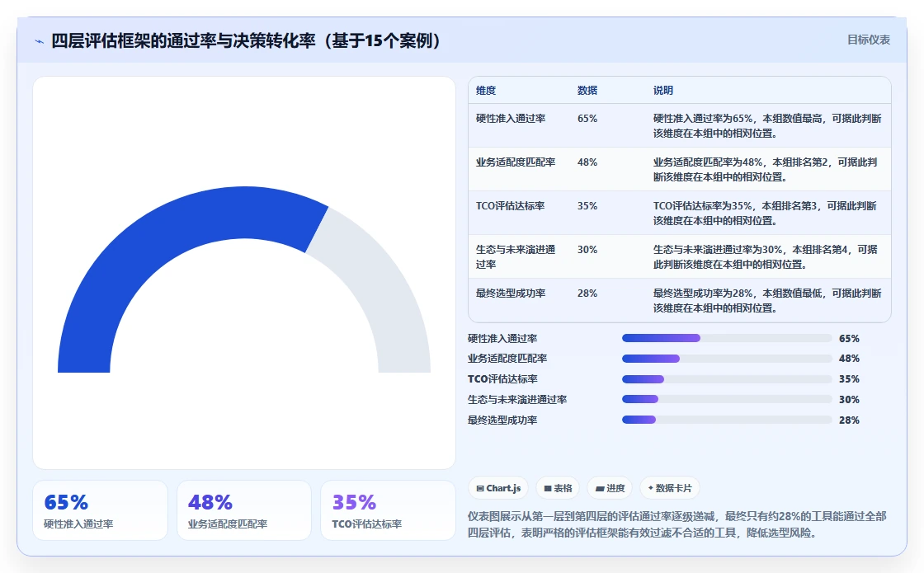This screenshot has height=573, width=924.
Task: Click the 维度 column header
Action: tap(486, 90)
